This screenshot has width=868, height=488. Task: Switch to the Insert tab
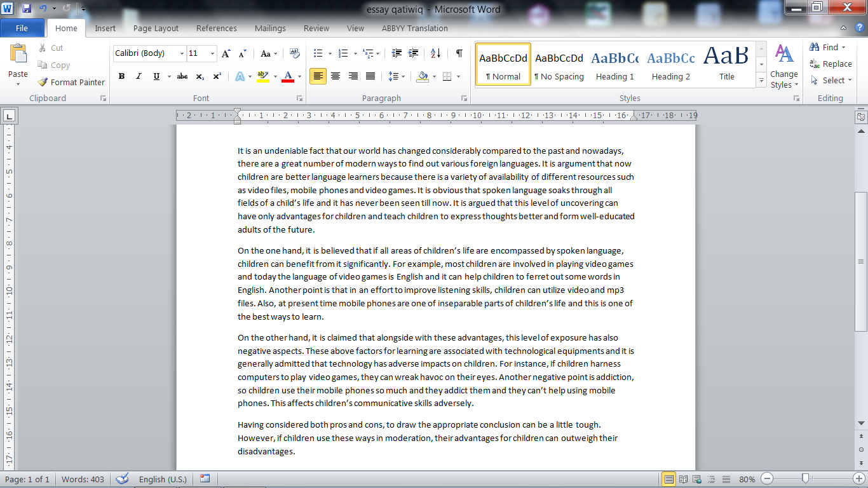point(105,28)
